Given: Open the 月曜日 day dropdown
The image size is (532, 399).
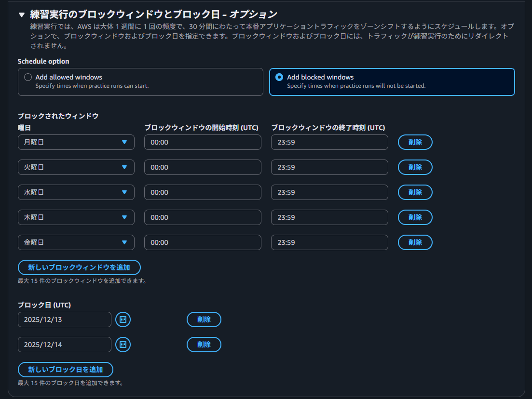Looking at the screenshot, I should 76,142.
